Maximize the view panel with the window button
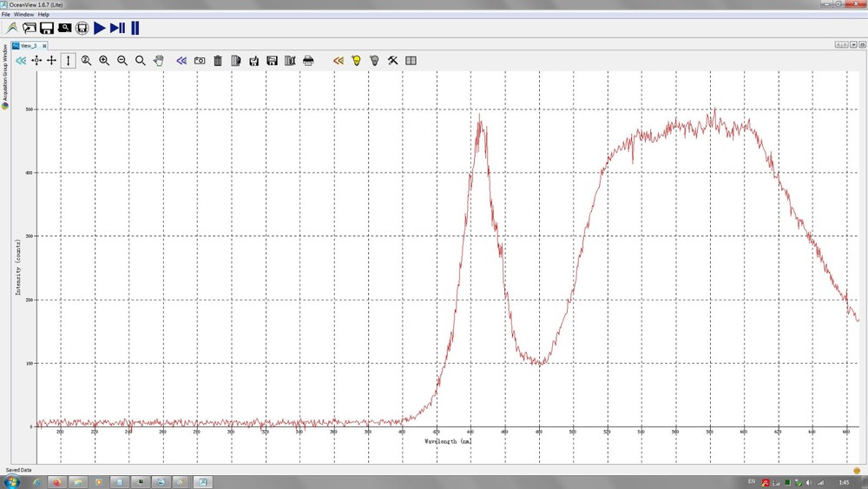Screen dimensions: 868x489 coord(862,45)
